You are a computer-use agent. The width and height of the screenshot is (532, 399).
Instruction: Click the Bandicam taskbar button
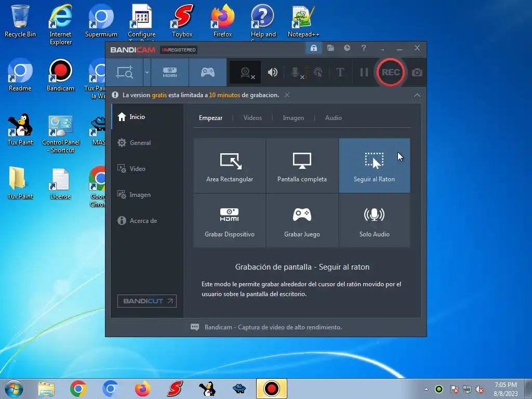(271, 389)
